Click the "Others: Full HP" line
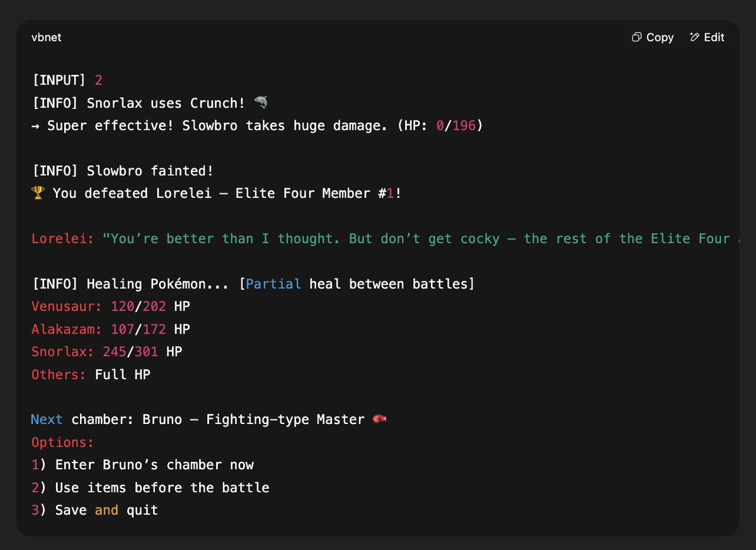The height and width of the screenshot is (550, 756). (91, 375)
